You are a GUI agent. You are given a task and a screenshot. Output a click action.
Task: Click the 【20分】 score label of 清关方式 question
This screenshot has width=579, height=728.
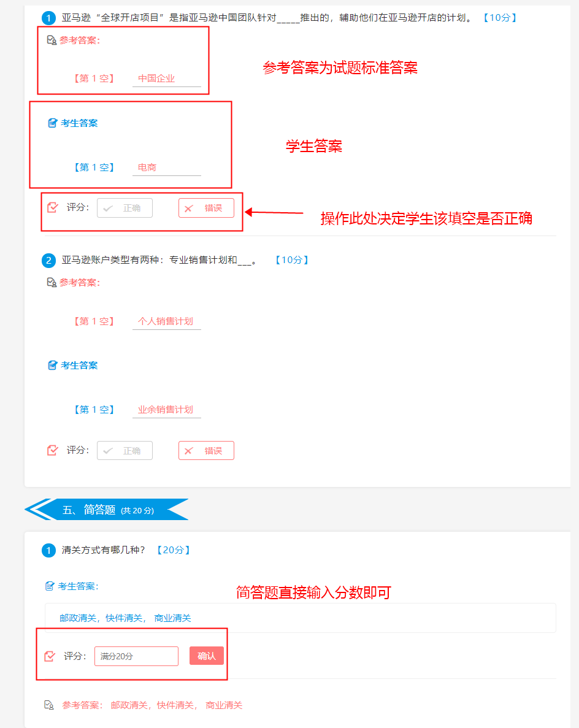[173, 550]
